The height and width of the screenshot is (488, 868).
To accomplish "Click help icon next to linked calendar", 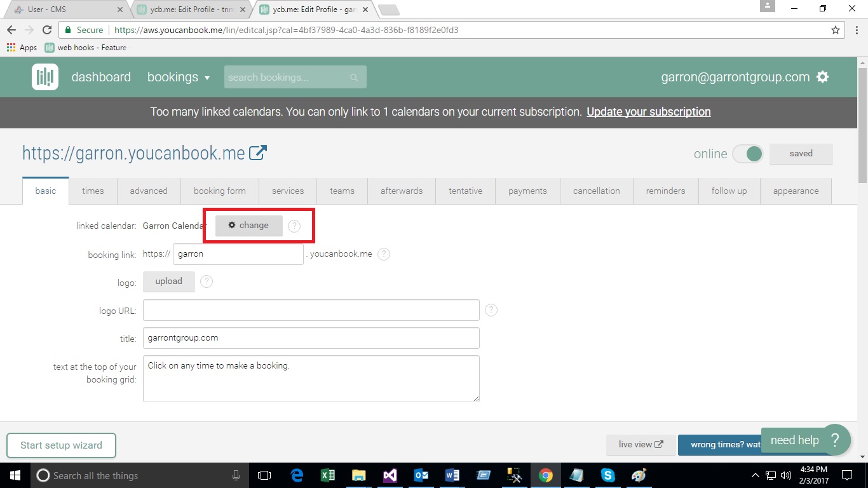I will click(x=294, y=226).
